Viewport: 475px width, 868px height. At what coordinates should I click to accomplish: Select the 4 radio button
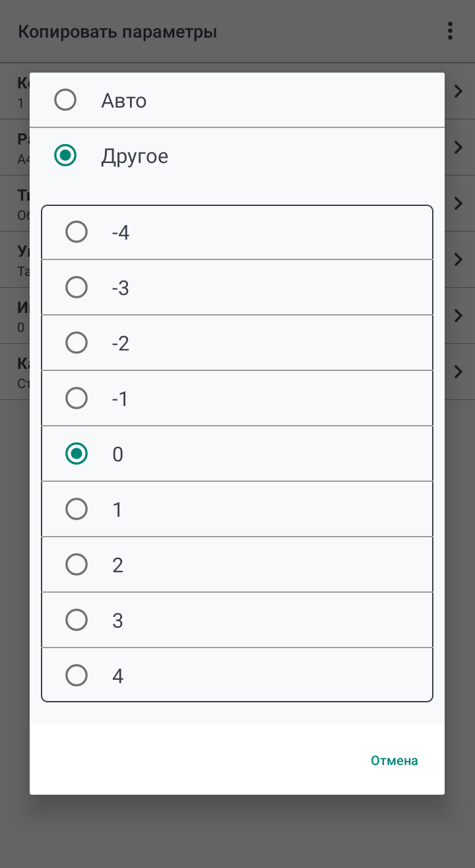pos(77,676)
